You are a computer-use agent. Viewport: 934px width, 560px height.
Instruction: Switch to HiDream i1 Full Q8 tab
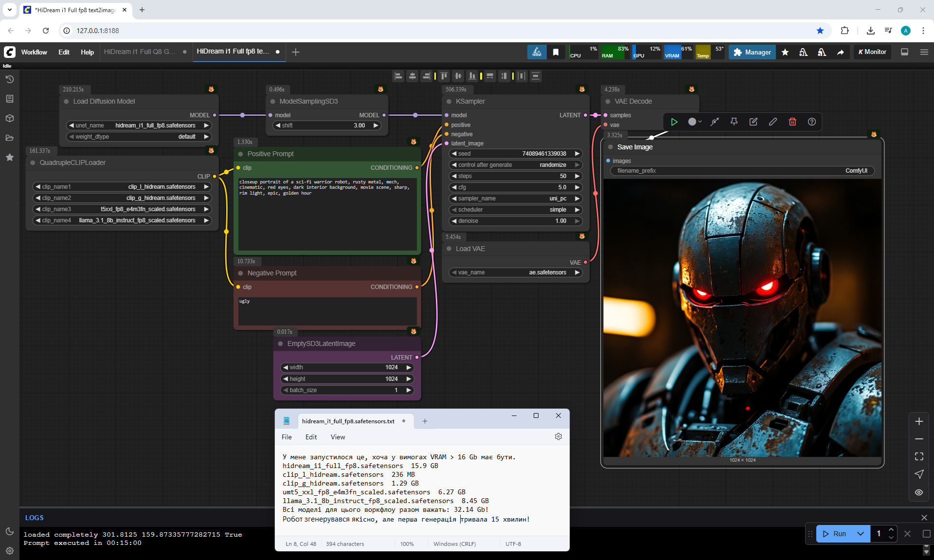point(140,52)
